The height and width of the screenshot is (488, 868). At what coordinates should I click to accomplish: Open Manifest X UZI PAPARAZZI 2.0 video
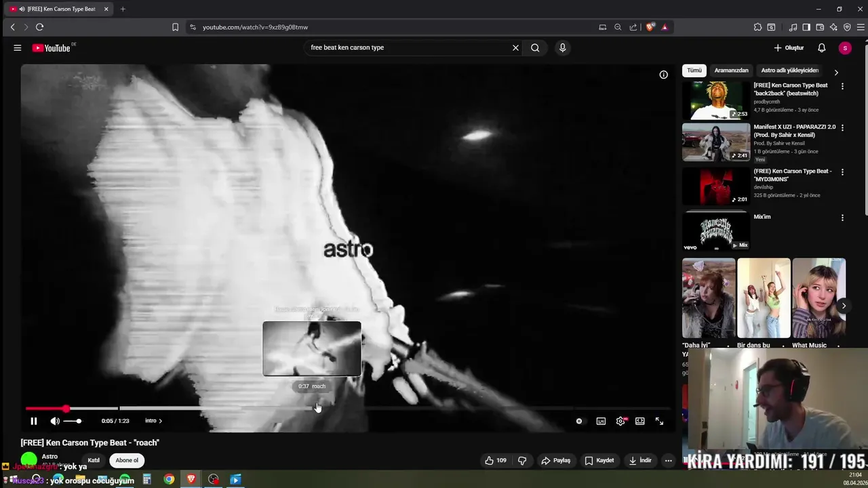pyautogui.click(x=716, y=142)
